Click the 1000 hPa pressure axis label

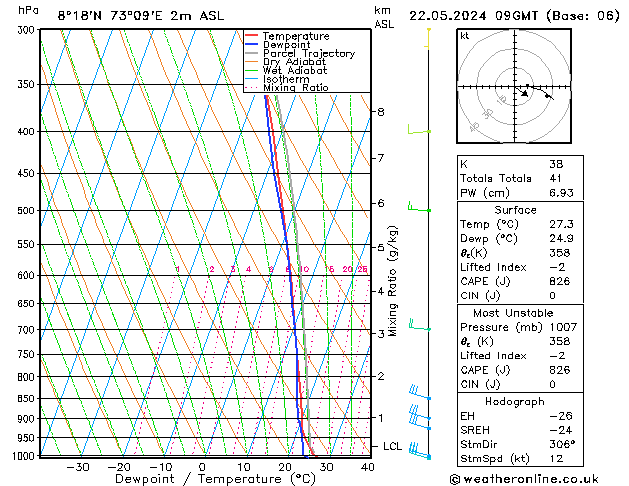point(24,456)
